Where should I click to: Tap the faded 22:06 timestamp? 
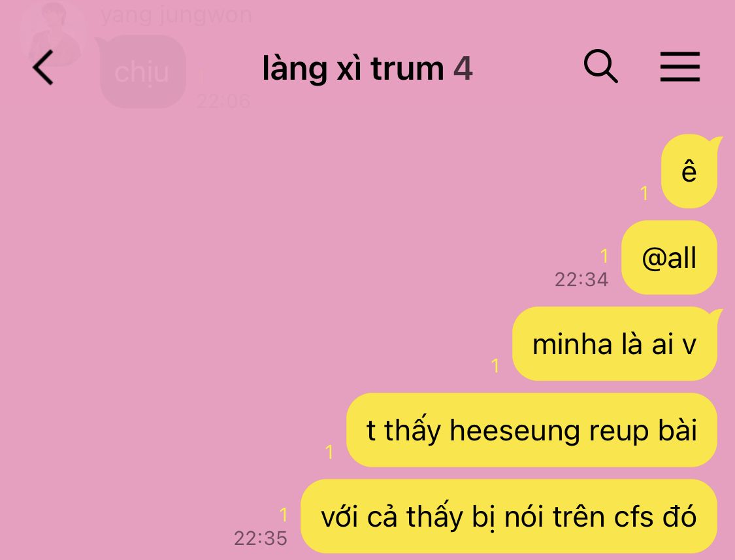[x=223, y=101]
